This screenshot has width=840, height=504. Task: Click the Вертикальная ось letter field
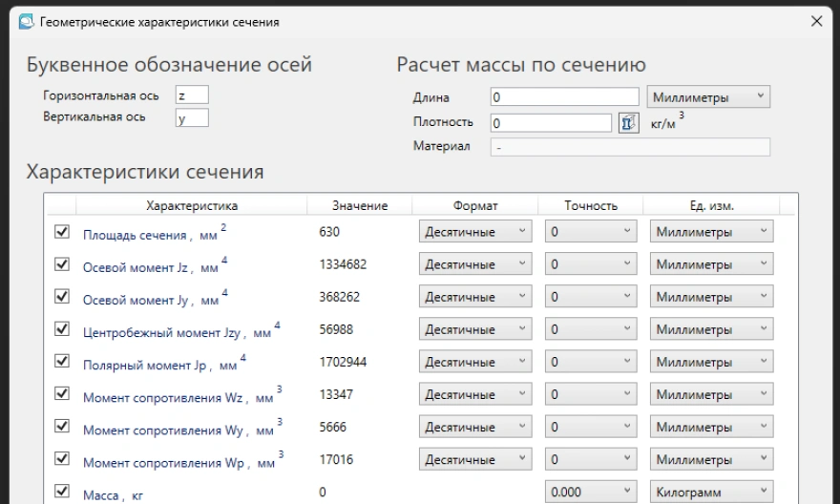(x=191, y=118)
